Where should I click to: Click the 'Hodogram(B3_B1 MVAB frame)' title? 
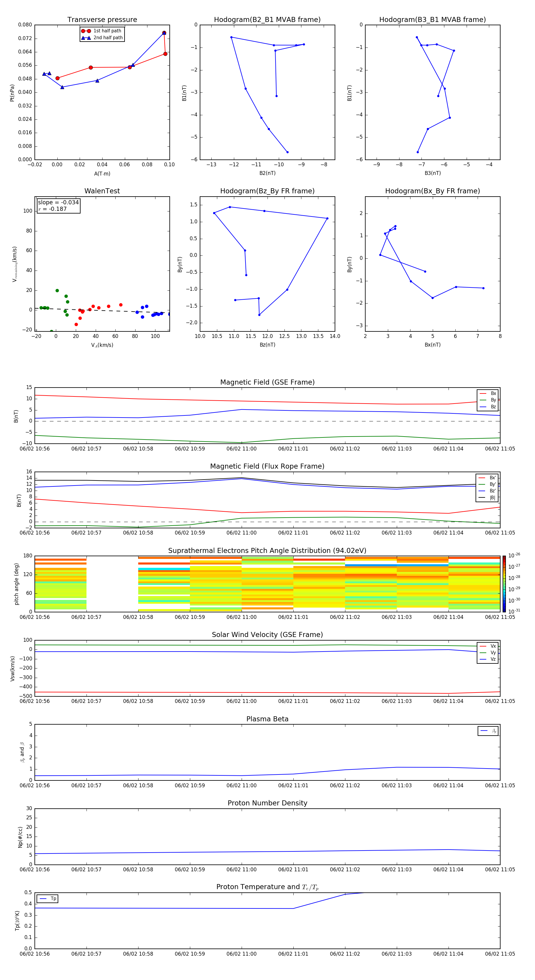point(432,19)
